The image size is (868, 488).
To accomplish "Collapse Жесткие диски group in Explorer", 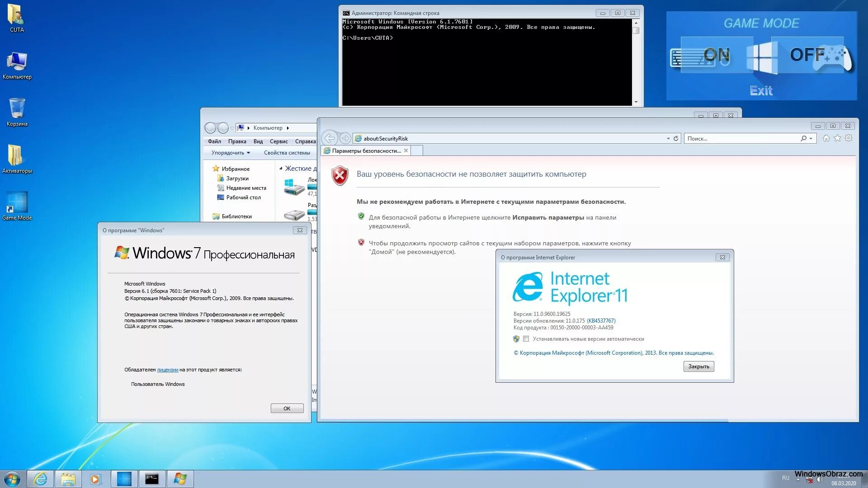I will coord(281,169).
